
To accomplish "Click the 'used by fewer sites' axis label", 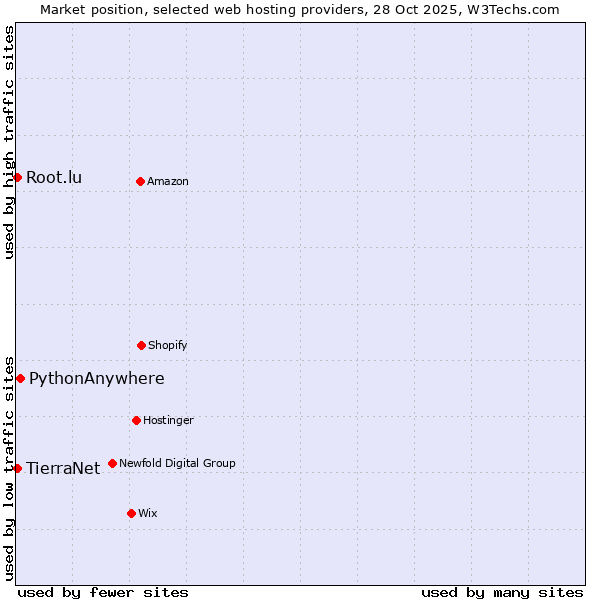I will [103, 592].
